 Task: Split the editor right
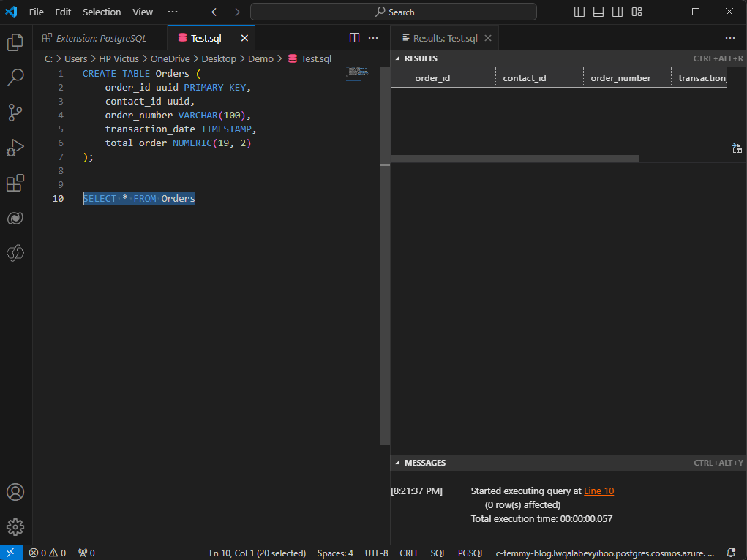[354, 38]
